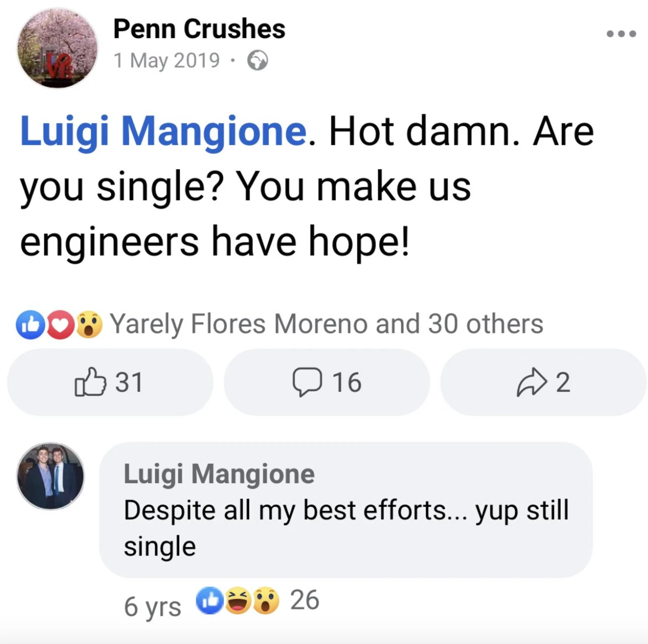Click the Haha laughing reaction on the comment

[x=238, y=600]
